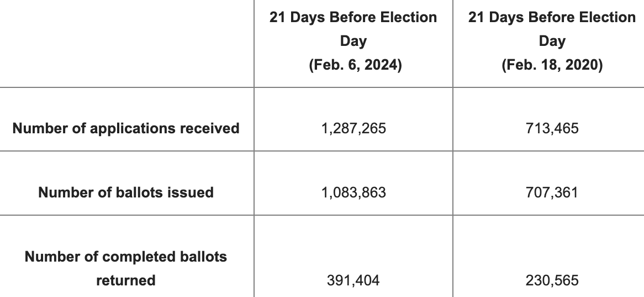Select the 230,565 completed ballots value
The image size is (644, 297).
[x=552, y=280]
